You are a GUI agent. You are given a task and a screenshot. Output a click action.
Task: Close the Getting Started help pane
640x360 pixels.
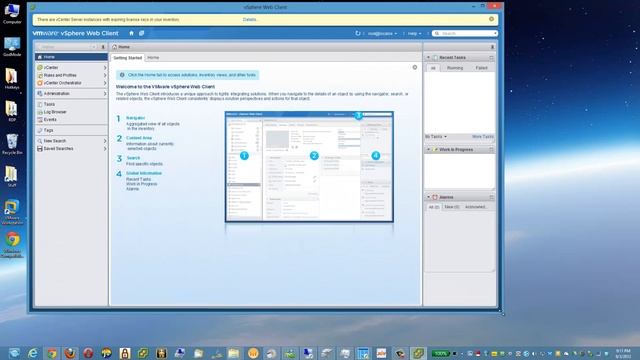point(415,67)
